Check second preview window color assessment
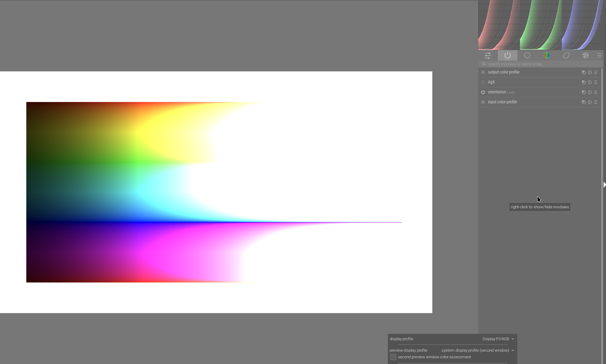This screenshot has width=606, height=364. tap(393, 357)
